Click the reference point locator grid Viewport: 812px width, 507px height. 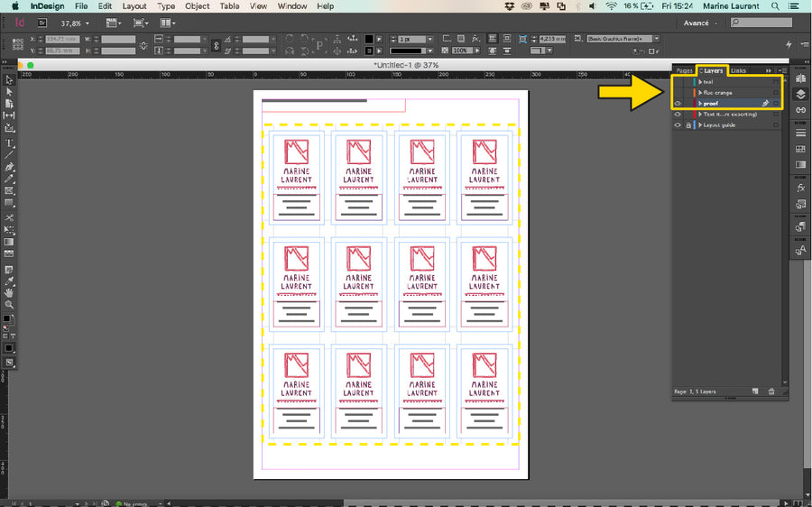point(18,44)
